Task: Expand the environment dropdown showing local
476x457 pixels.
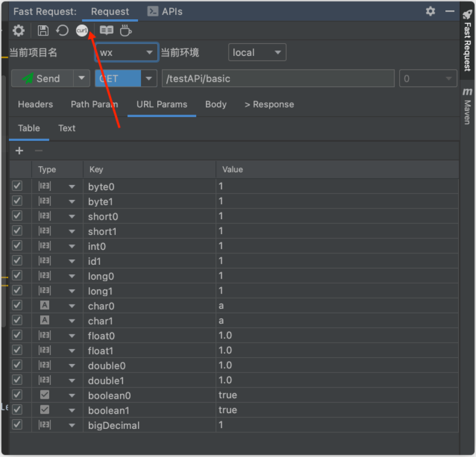Action: point(257,53)
